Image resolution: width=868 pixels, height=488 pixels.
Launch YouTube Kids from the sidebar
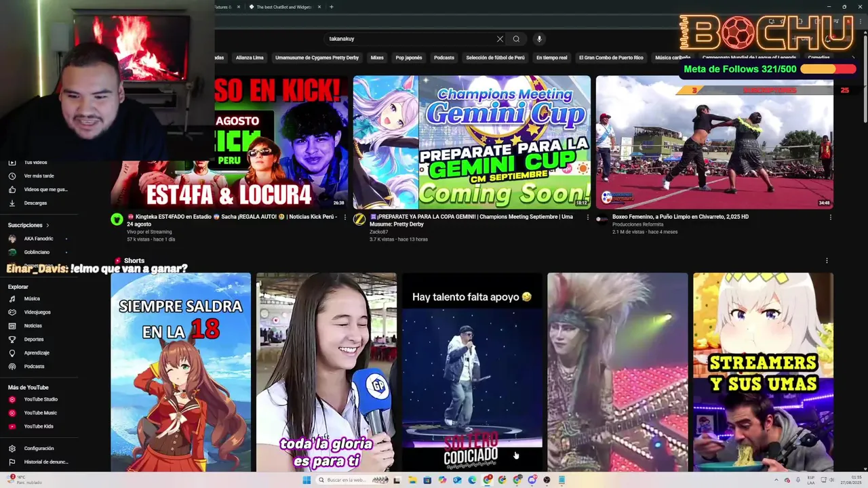[39, 426]
